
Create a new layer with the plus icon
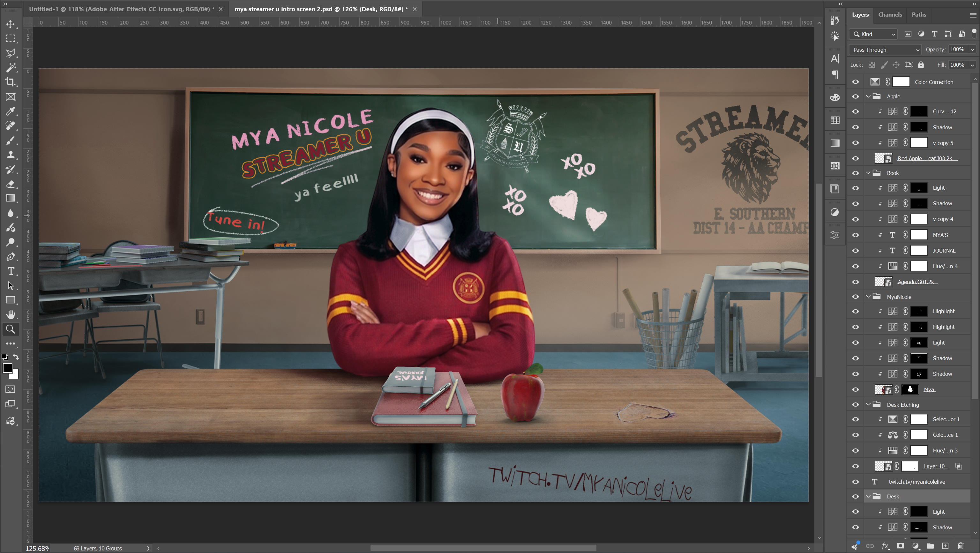click(945, 546)
